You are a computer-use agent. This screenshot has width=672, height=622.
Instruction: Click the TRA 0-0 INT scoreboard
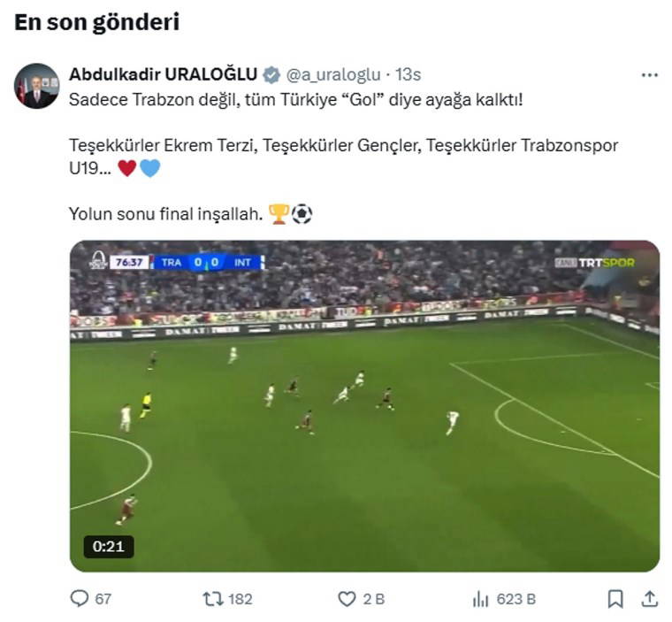(208, 262)
